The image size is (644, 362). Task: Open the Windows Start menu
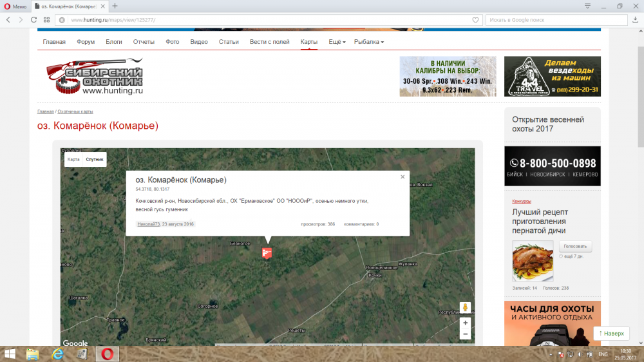click(x=10, y=354)
